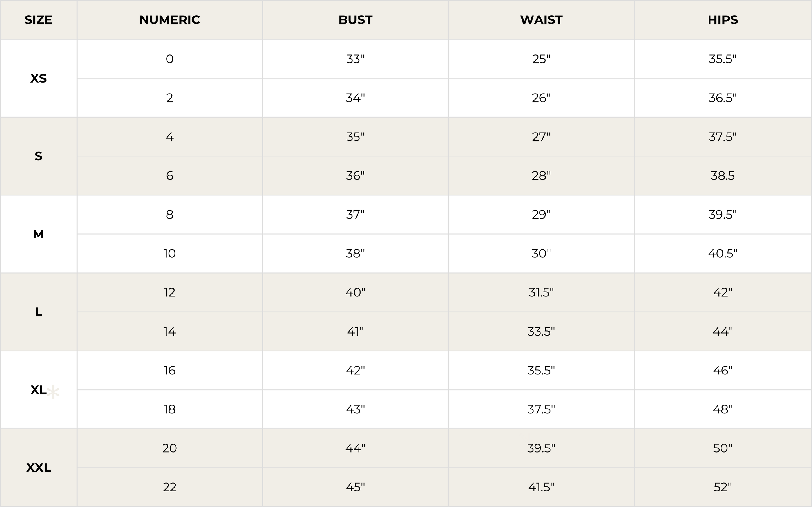The width and height of the screenshot is (812, 507).
Task: Select the numeric size 12 cell
Action: click(170, 292)
